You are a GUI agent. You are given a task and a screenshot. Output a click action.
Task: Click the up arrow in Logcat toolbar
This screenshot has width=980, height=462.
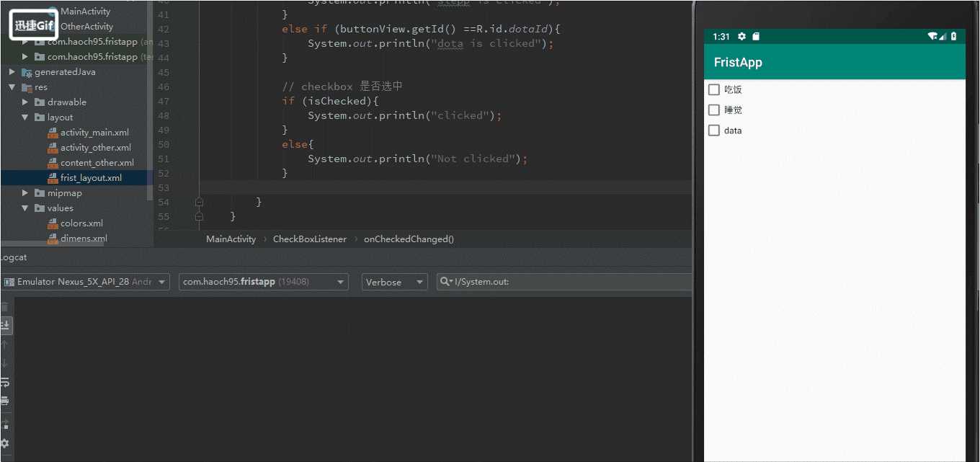coord(4,345)
